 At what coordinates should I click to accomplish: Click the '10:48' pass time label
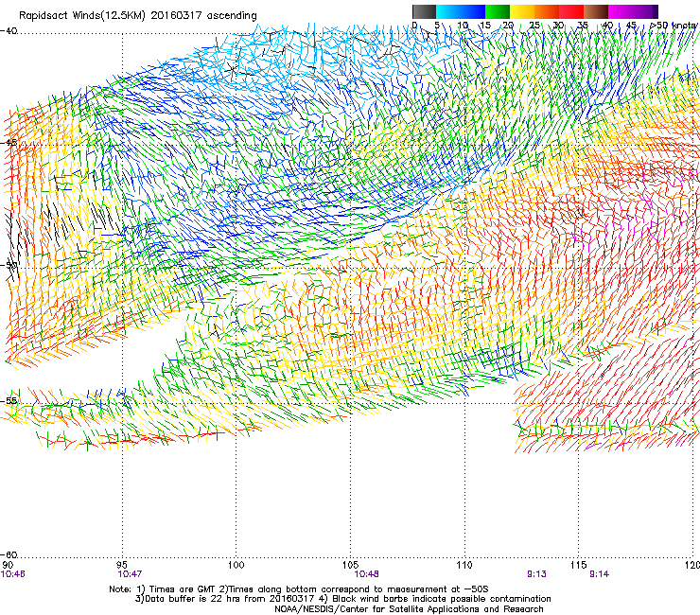coord(366,574)
